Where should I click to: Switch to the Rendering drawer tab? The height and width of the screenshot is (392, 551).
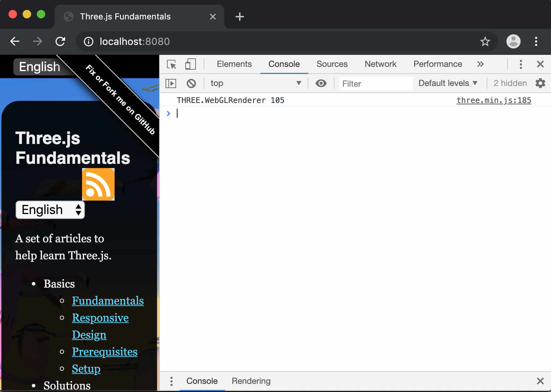point(251,381)
